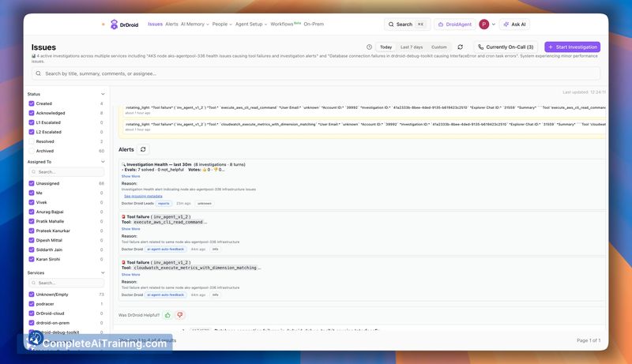The height and width of the screenshot is (364, 632).
Task: Collapse the Status filter section
Action: pos(103,94)
